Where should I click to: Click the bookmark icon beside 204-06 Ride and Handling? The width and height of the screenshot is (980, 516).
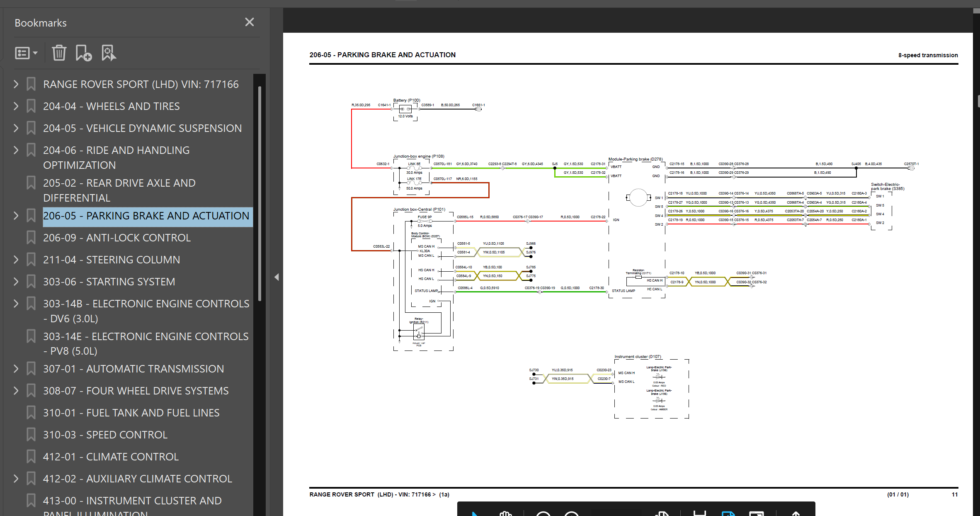coord(31,150)
